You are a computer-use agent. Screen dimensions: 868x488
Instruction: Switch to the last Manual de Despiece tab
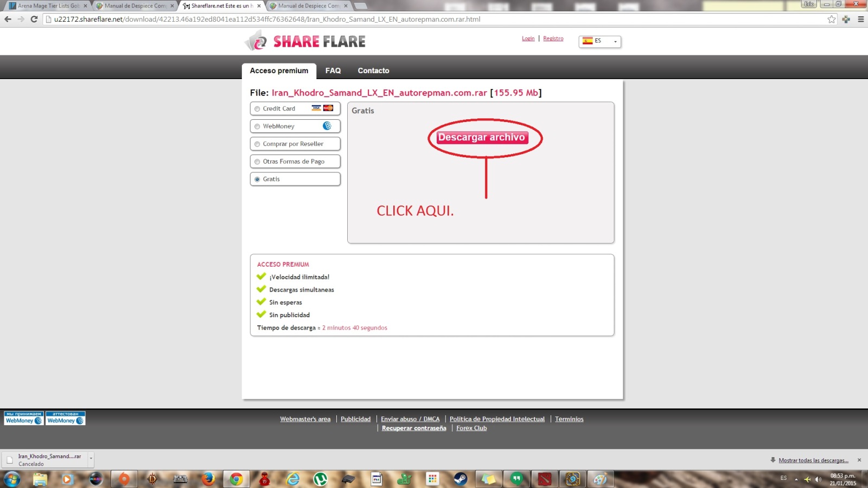[308, 6]
